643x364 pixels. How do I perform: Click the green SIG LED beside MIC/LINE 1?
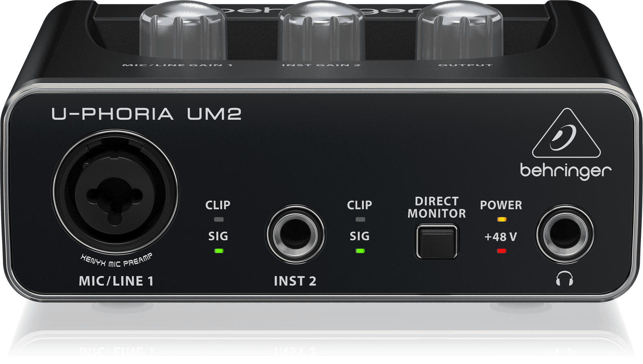point(219,251)
